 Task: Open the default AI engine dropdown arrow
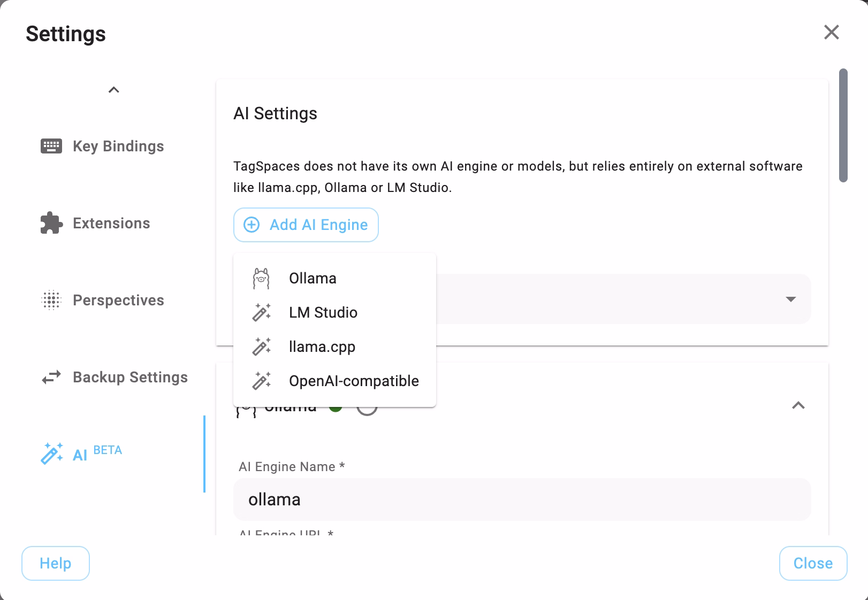[791, 299]
